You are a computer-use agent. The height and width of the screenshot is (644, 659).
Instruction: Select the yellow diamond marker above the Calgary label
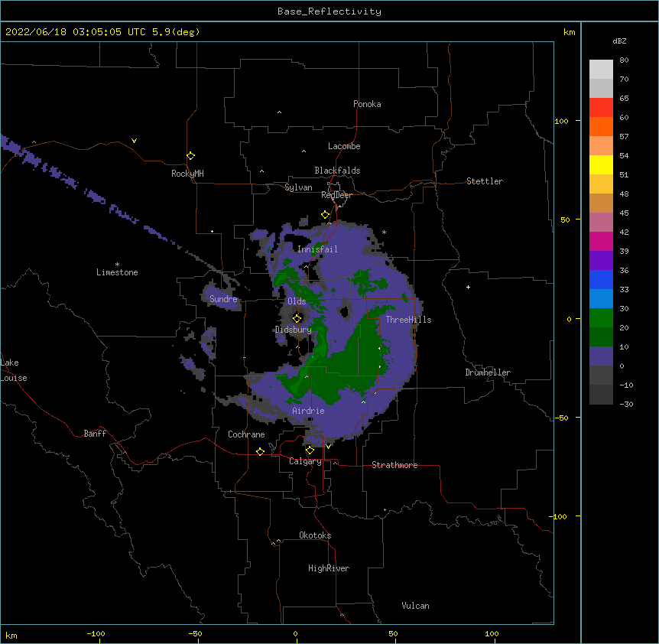(310, 450)
